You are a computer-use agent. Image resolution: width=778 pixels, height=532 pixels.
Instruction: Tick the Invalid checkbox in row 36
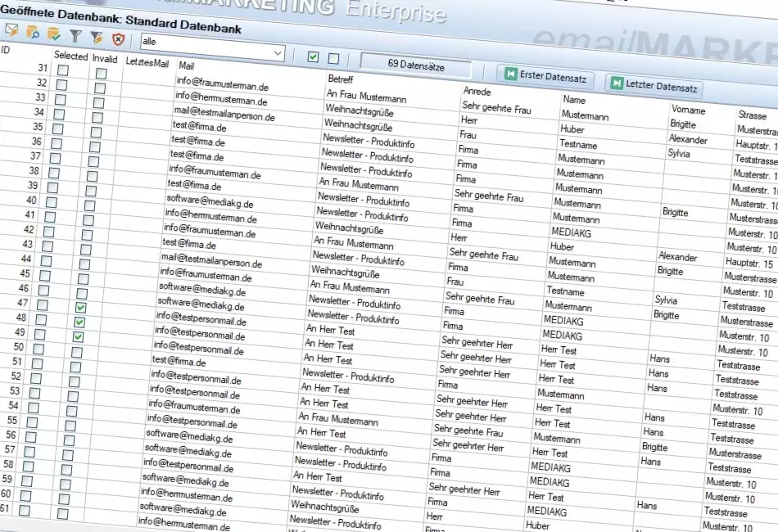[x=95, y=147]
